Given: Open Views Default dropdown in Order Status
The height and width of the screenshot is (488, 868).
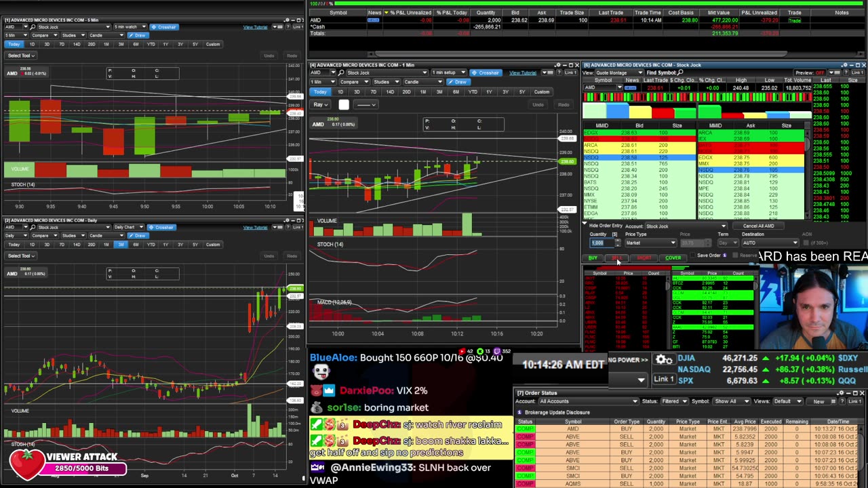Looking at the screenshot, I should click(788, 401).
